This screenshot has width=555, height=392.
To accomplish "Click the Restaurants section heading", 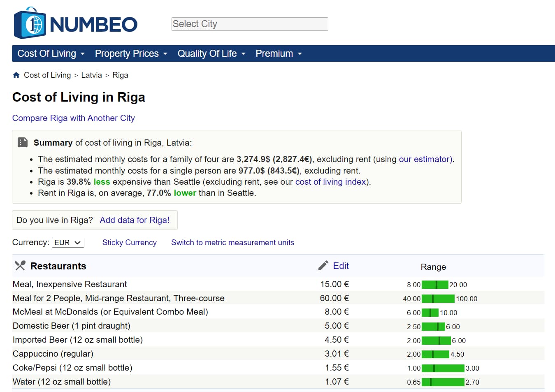I will [58, 266].
